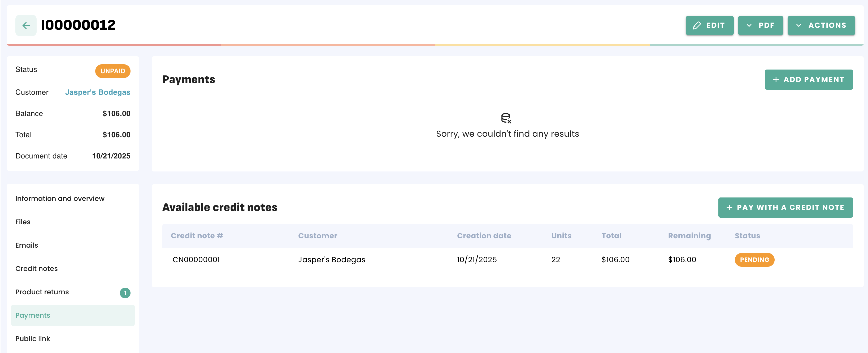The width and height of the screenshot is (868, 353).
Task: Open the Emails section
Action: 27,245
